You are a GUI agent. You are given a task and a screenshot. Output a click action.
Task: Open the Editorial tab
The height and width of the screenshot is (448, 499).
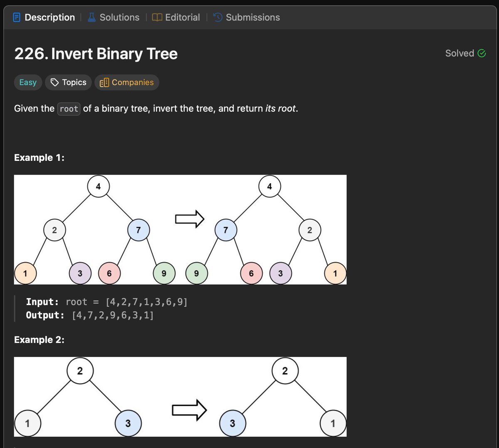(x=176, y=17)
